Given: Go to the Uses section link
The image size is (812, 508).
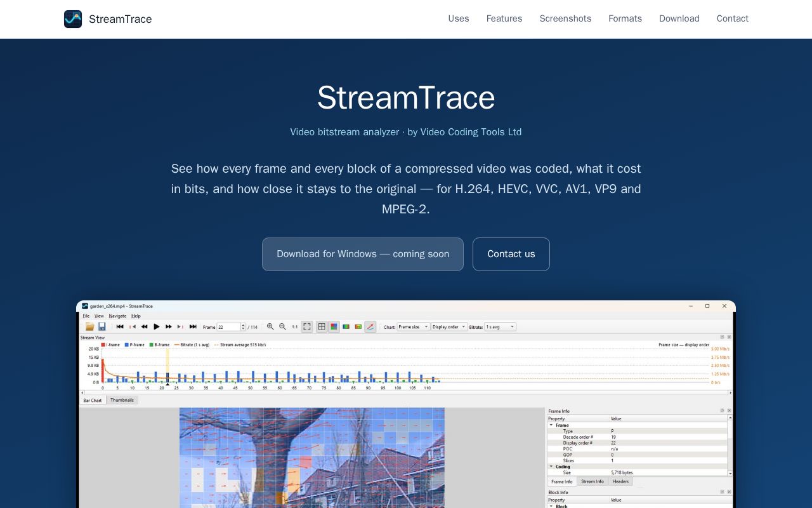Looking at the screenshot, I should click(x=459, y=18).
